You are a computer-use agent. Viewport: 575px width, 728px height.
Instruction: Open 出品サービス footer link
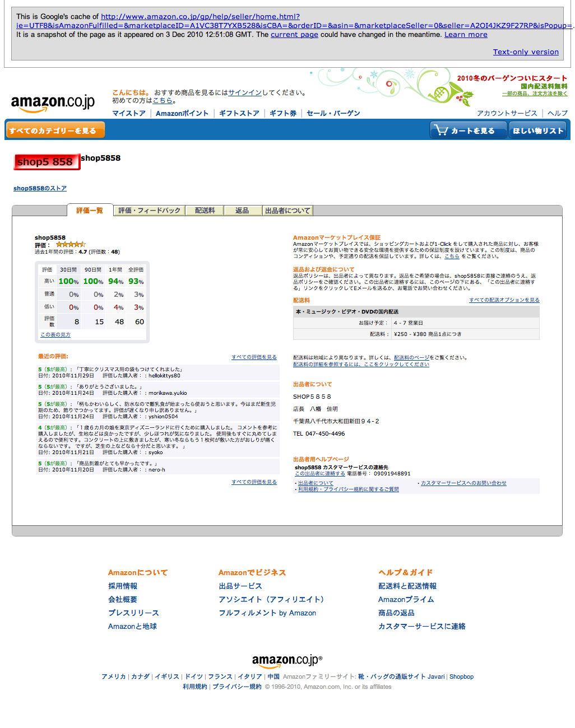pyautogui.click(x=240, y=586)
